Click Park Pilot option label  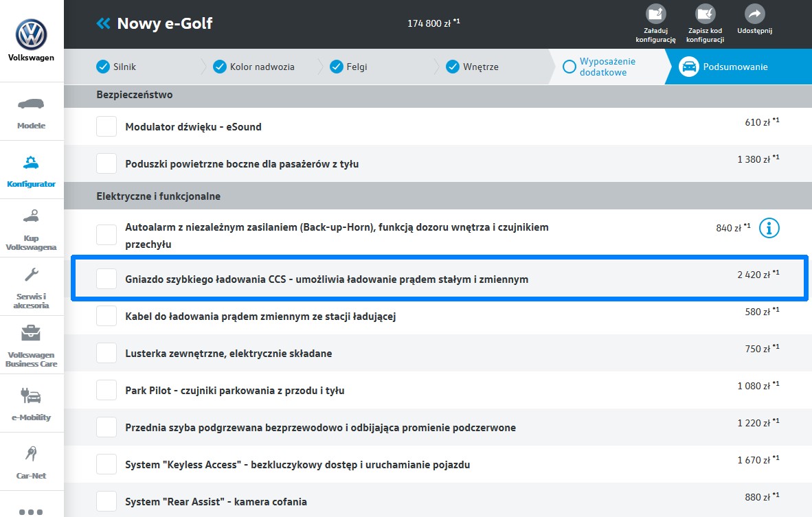234,390
